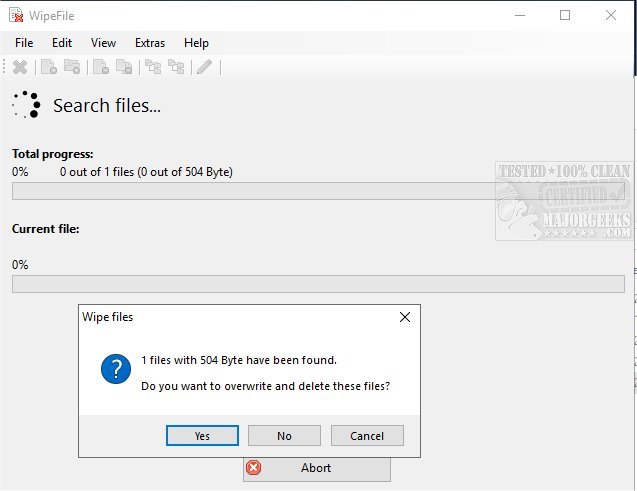Click the remove folder toolbar icon
The image size is (637, 491).
point(124,67)
